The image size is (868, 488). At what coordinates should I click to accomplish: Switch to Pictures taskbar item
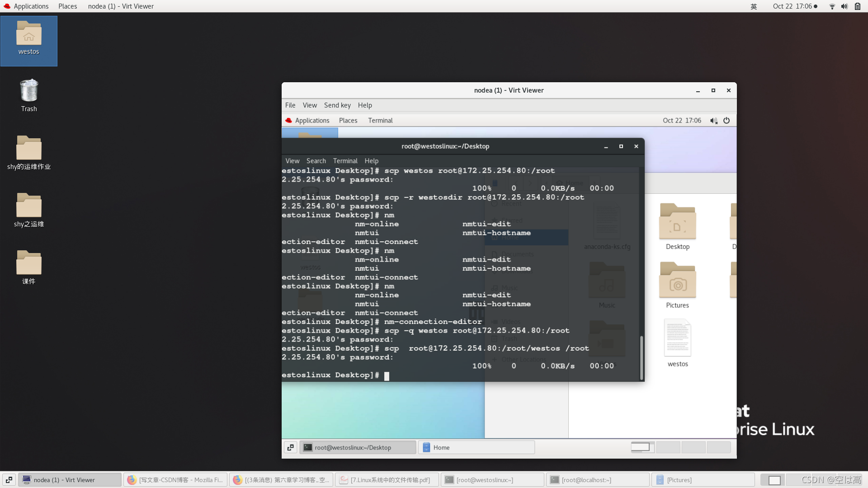(x=703, y=480)
